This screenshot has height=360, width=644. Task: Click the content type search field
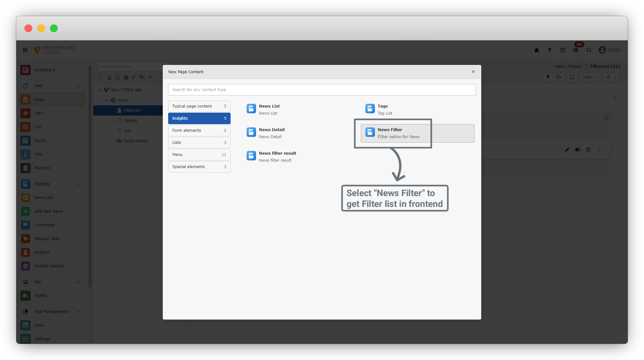coord(322,90)
